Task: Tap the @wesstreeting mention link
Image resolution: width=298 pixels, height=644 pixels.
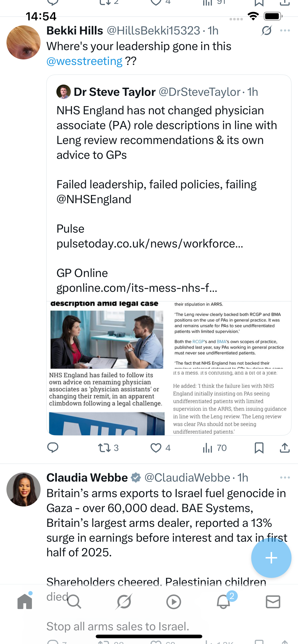Action: pyautogui.click(x=84, y=61)
